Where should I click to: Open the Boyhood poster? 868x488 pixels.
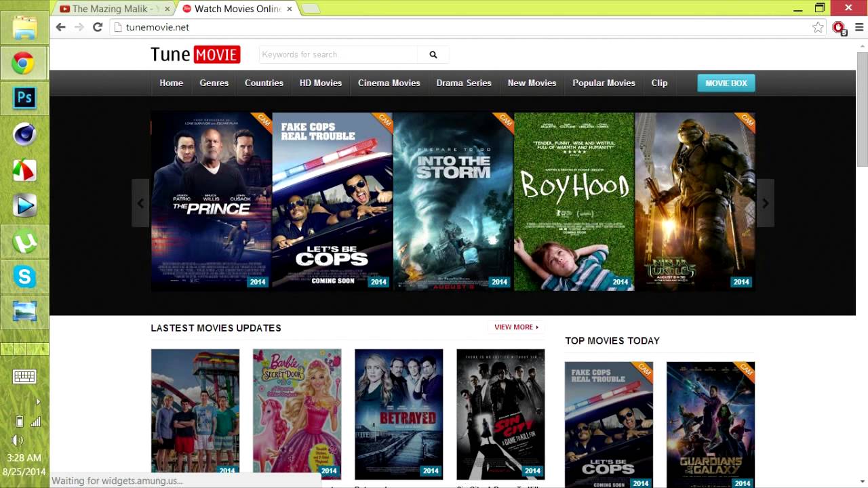coord(574,201)
